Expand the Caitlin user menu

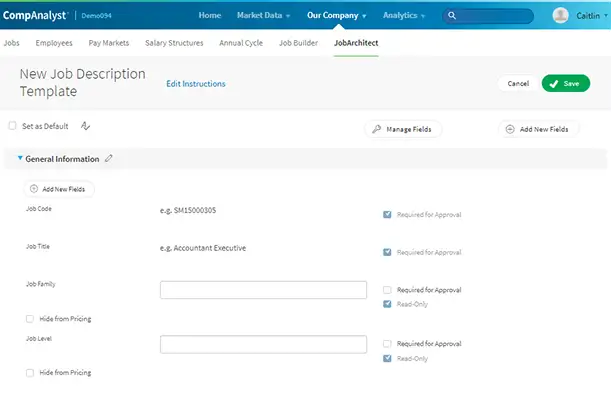click(592, 16)
